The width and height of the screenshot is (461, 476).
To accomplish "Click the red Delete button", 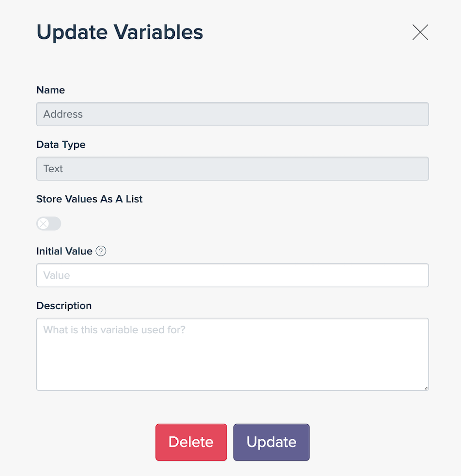I will (x=191, y=442).
